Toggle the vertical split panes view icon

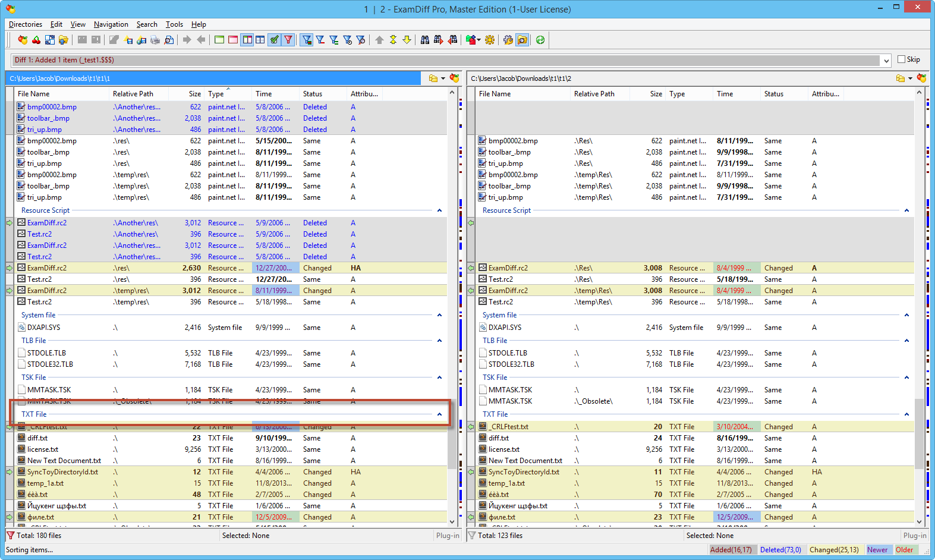(x=247, y=40)
